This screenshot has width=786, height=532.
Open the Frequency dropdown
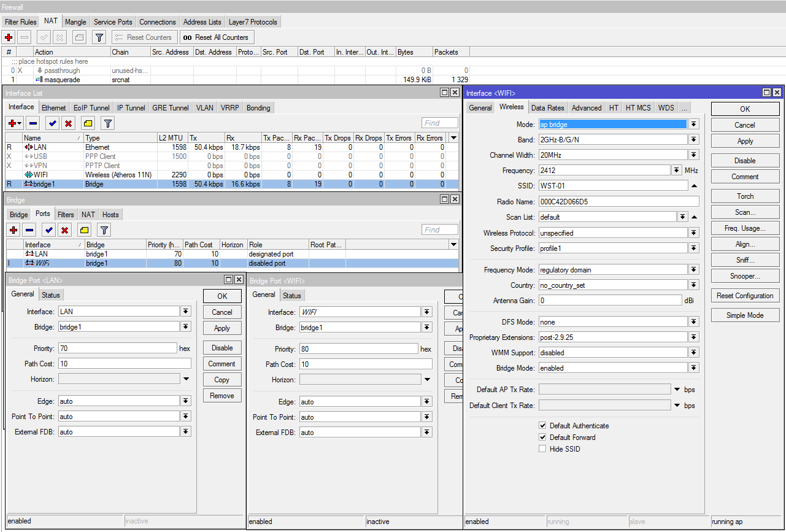pos(677,170)
